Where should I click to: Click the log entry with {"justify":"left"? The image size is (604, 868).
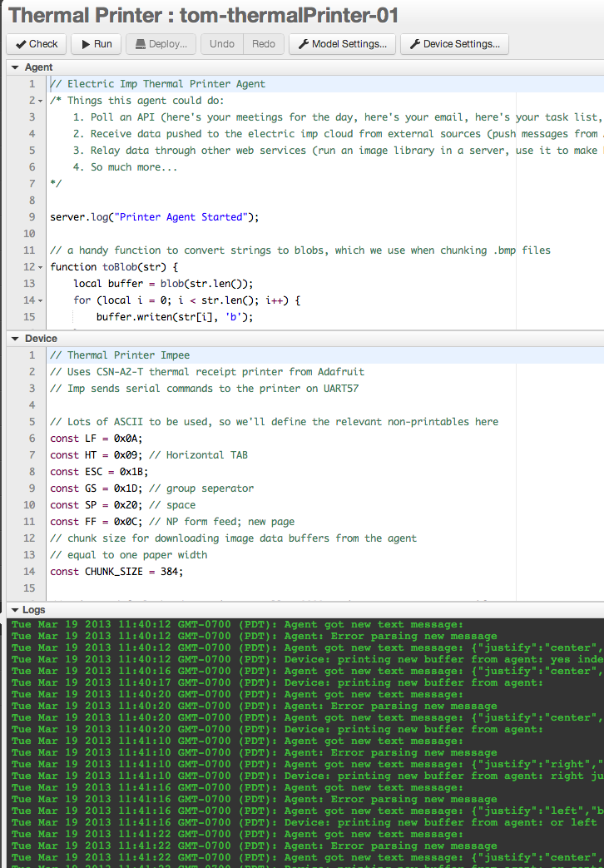point(307,811)
